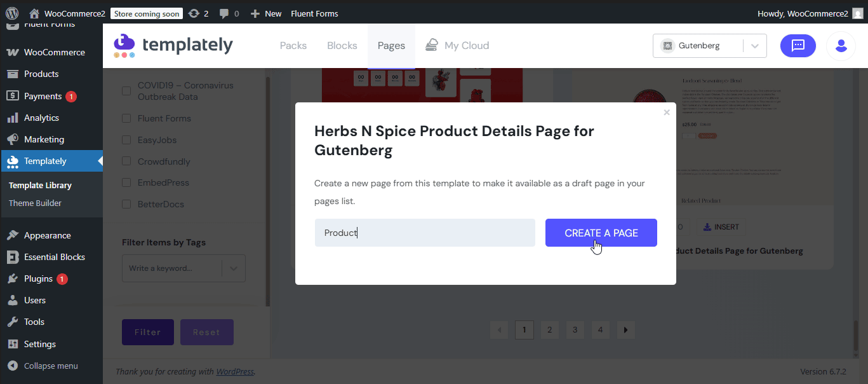This screenshot has height=384, width=868.
Task: Click the Store coming soon badge
Action: coord(147,13)
